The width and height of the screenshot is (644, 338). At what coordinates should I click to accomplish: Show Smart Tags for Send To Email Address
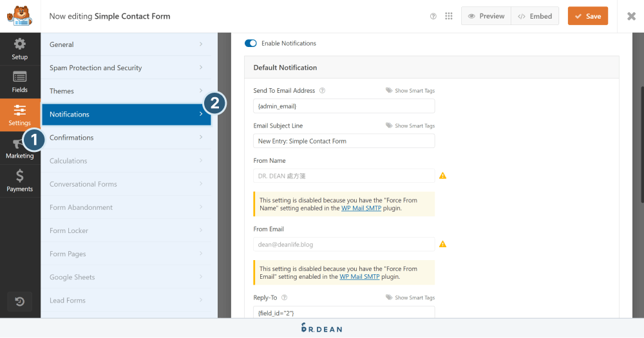[410, 90]
